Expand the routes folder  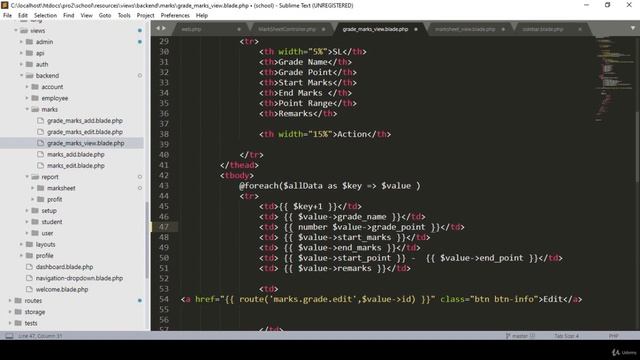click(10, 300)
